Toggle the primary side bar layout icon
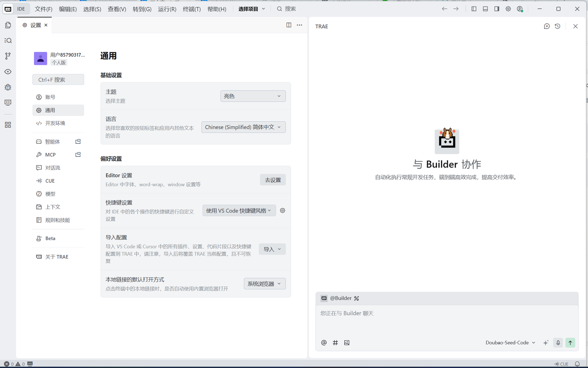 pyautogui.click(x=474, y=9)
